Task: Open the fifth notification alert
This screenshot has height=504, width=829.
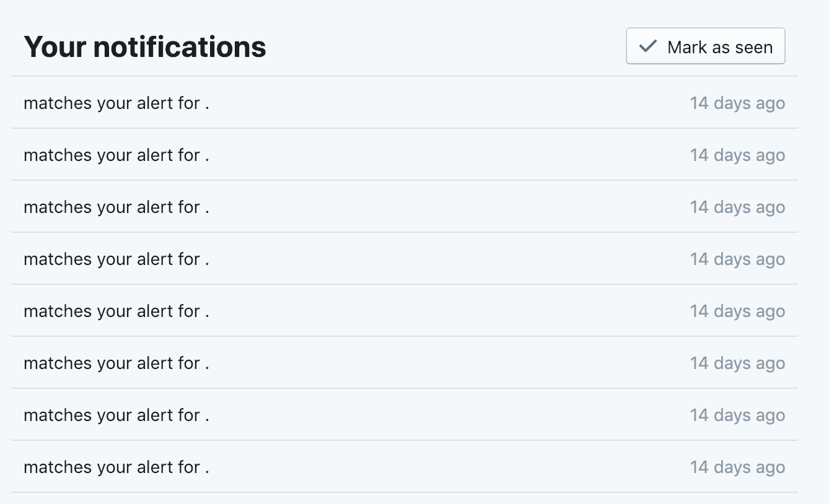Action: pyautogui.click(x=116, y=311)
